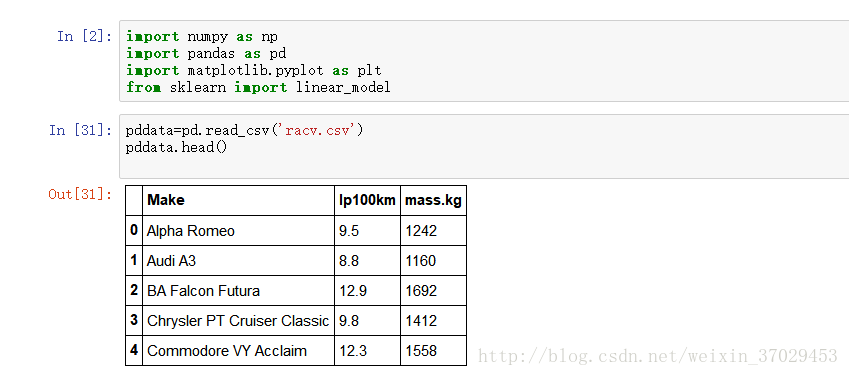Image resolution: width=849 pixels, height=376 pixels.
Task: Select the Alpha Romeo table cell
Action: pyautogui.click(x=238, y=231)
